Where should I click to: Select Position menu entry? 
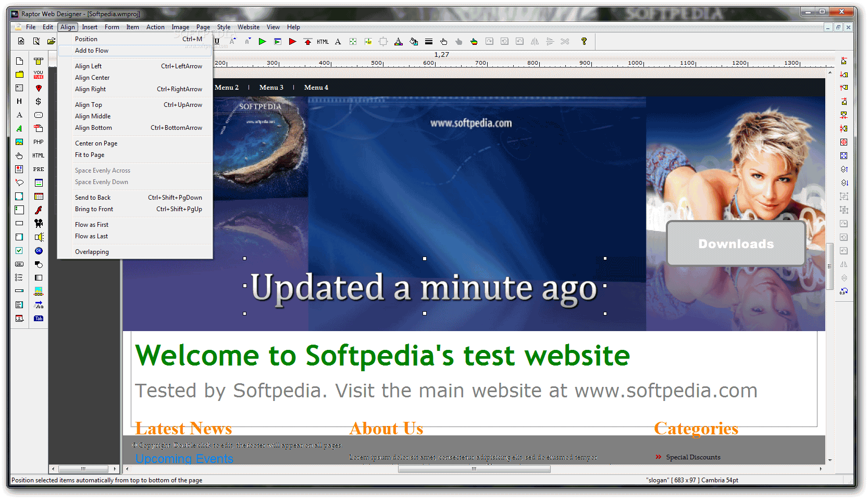(135, 39)
